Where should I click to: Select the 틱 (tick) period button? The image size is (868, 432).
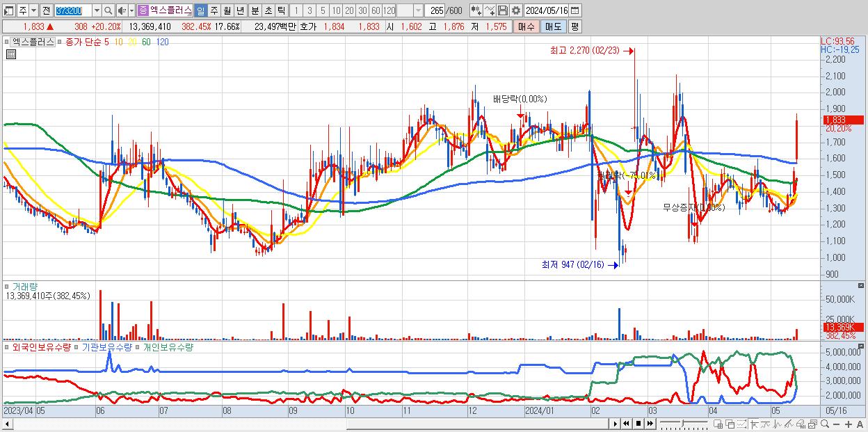pyautogui.click(x=281, y=10)
